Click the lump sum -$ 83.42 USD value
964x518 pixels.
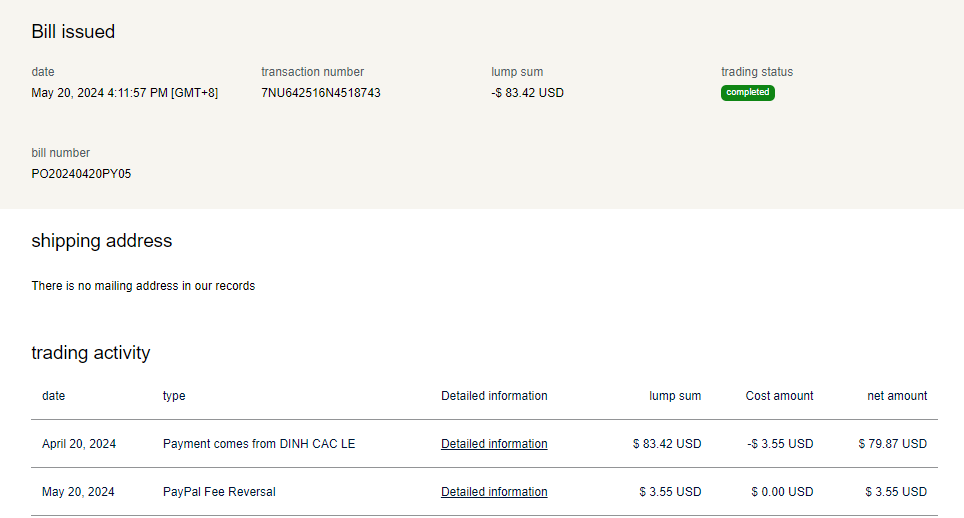(527, 93)
